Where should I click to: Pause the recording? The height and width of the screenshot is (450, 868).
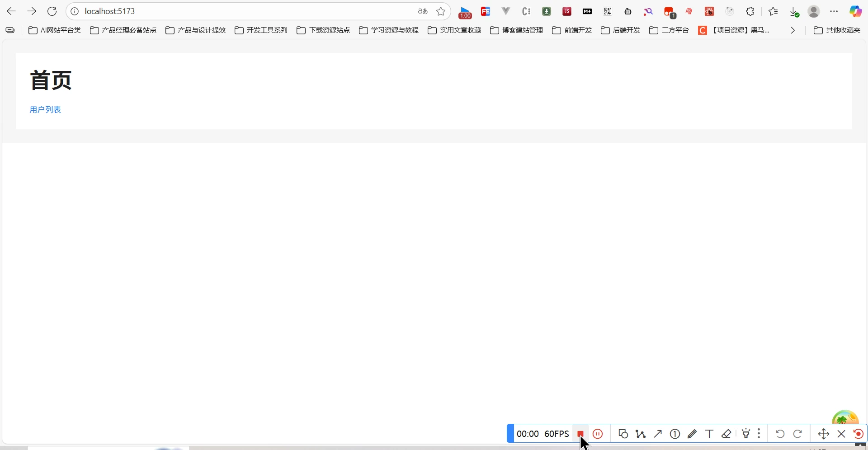(598, 434)
